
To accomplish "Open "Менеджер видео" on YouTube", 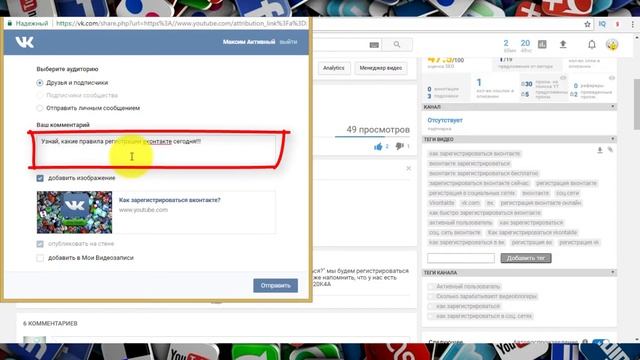I will tap(381, 68).
